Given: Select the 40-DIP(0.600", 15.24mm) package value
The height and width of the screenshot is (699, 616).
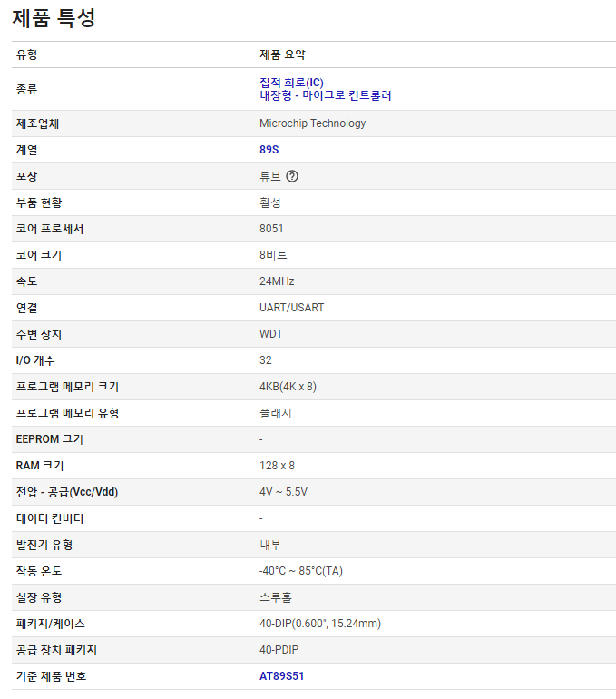Looking at the screenshot, I should coord(320,624).
